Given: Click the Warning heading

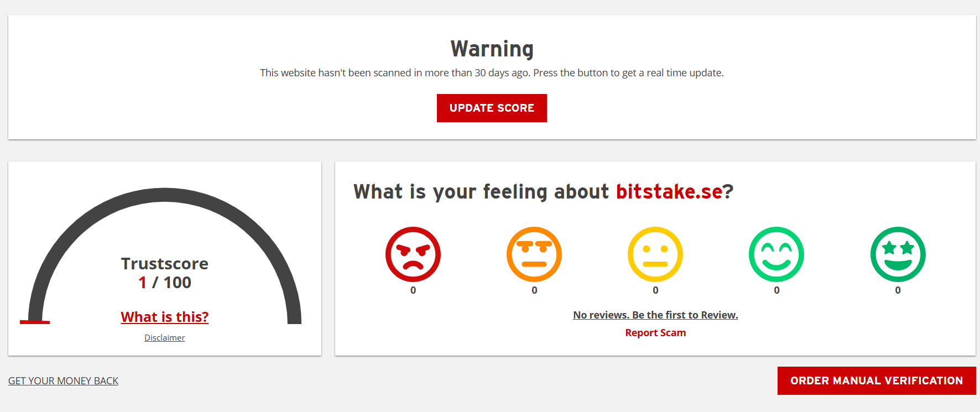Looking at the screenshot, I should click(x=492, y=49).
